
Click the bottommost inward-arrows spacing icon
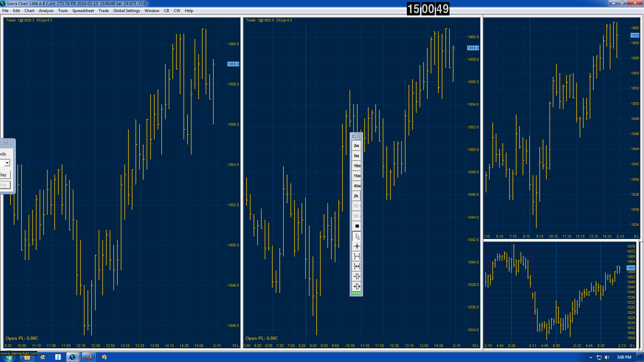[x=357, y=286]
